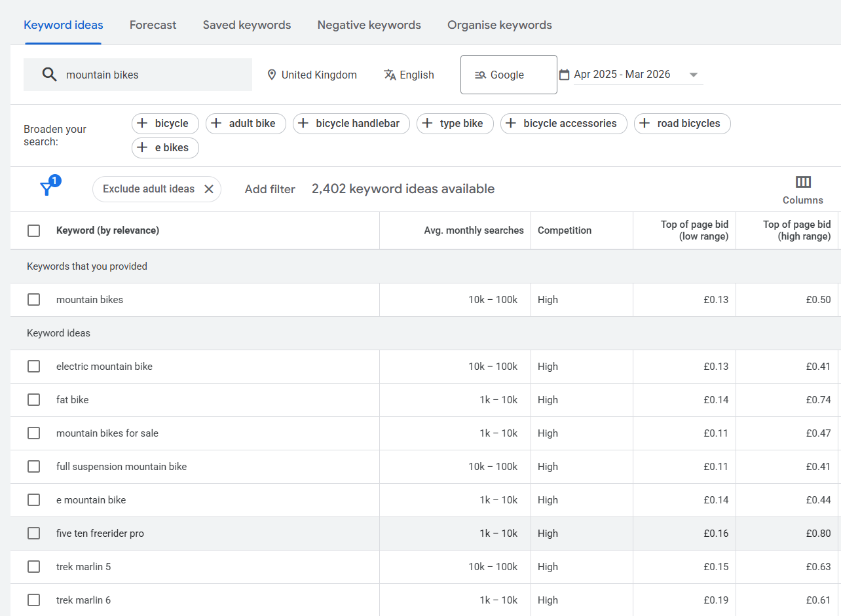Click the fat bike keyword text
The width and height of the screenshot is (841, 616).
[x=72, y=400]
